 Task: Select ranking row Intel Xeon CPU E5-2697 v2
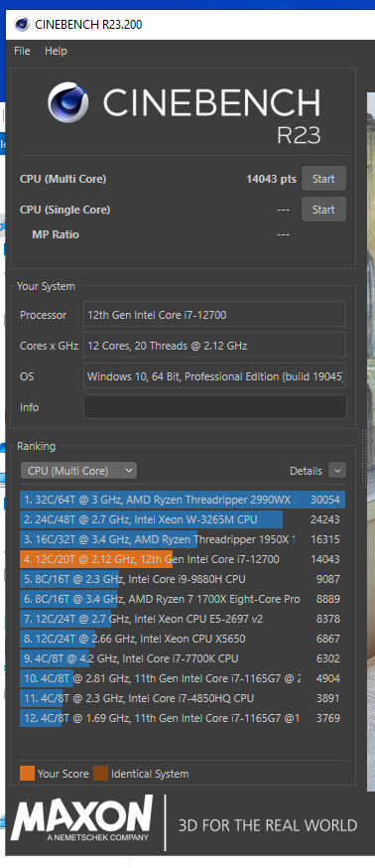(x=183, y=619)
